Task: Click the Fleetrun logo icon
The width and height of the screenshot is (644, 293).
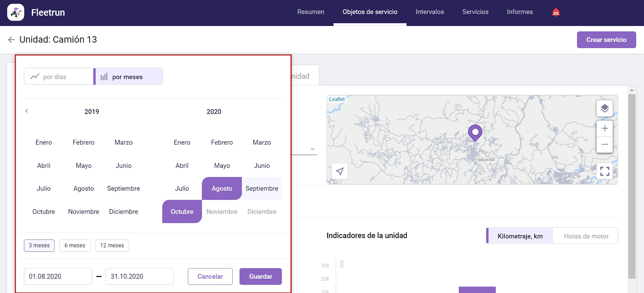Action: coord(16,12)
